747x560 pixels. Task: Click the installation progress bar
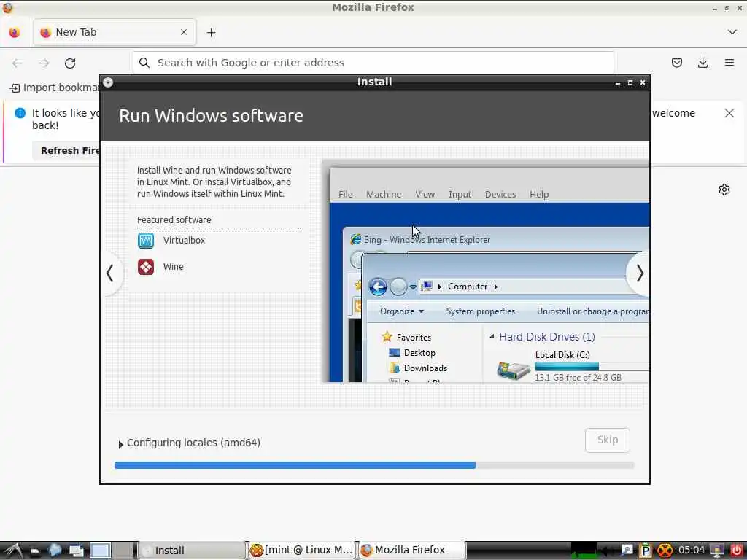(374, 465)
